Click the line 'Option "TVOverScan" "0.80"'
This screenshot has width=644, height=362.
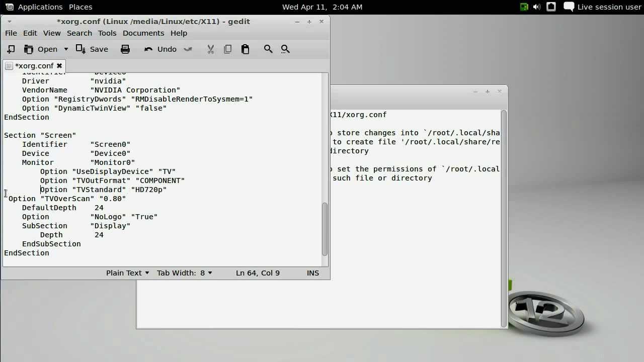pos(67,199)
